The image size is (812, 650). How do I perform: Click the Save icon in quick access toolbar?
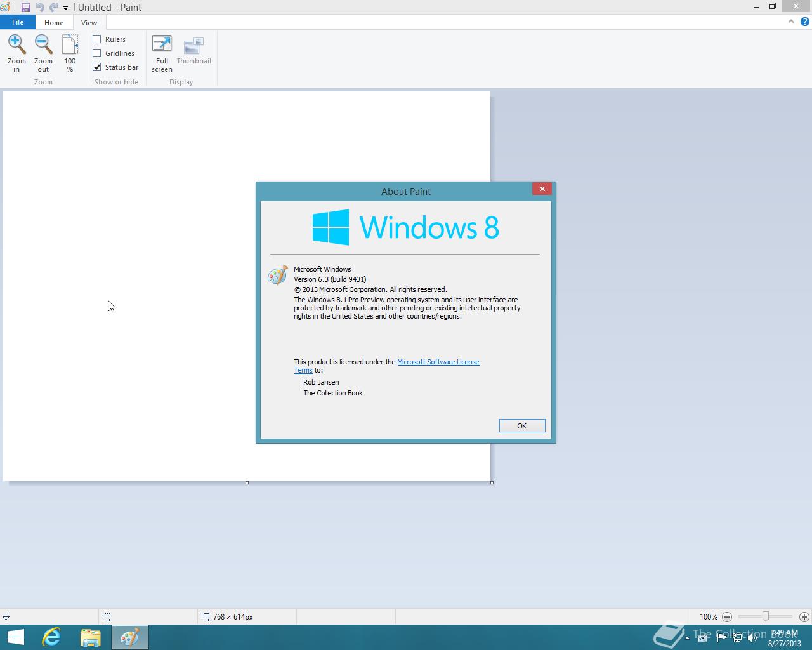click(26, 8)
